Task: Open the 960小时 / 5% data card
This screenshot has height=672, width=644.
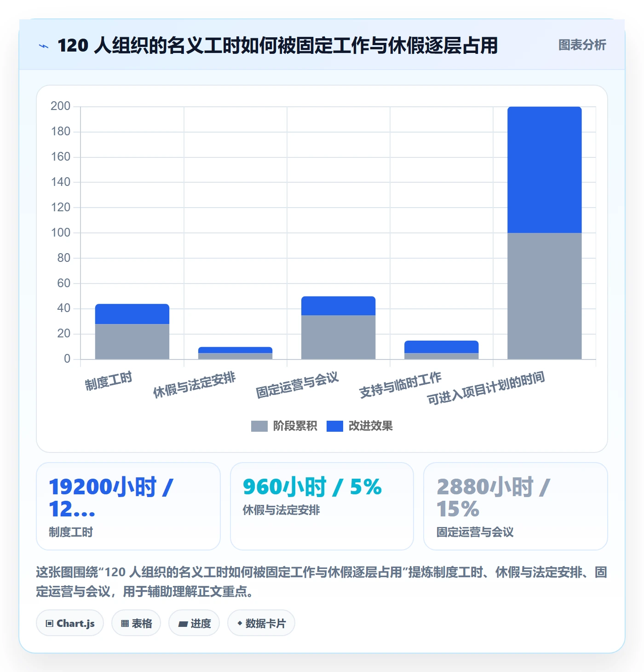Action: pos(322,506)
